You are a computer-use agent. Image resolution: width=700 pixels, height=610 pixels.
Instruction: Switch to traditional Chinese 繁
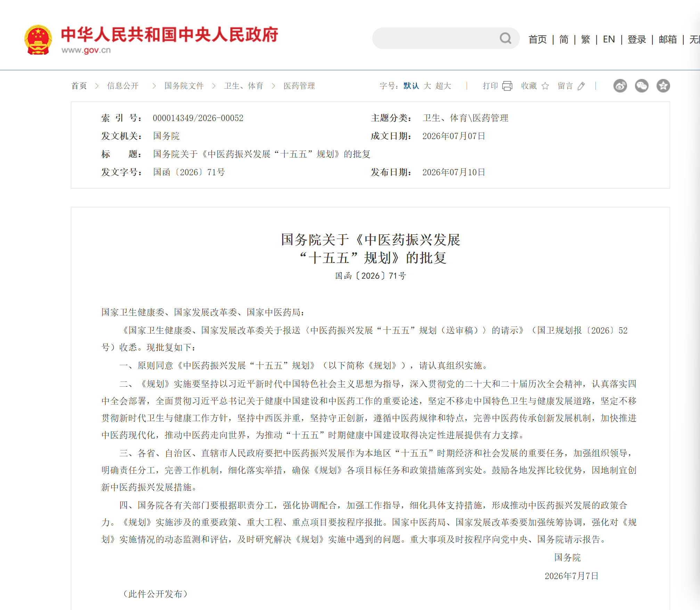tap(586, 39)
